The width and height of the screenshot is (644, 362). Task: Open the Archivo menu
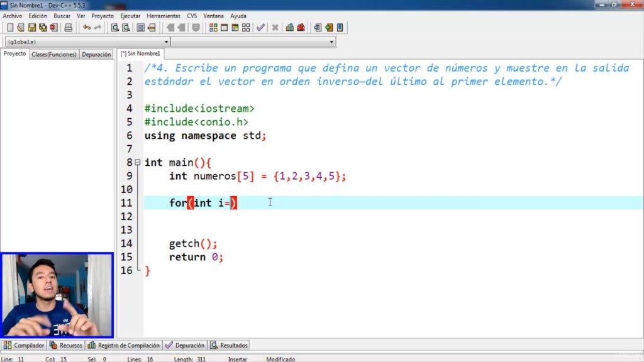[x=13, y=16]
